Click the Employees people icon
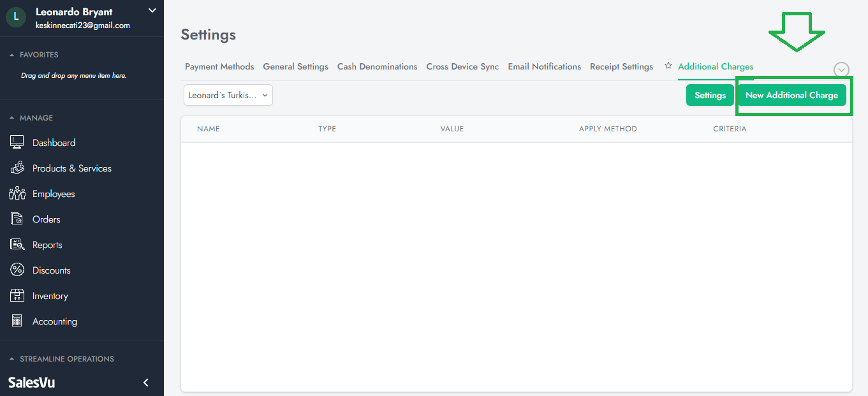Image resolution: width=868 pixels, height=396 pixels. point(17,194)
